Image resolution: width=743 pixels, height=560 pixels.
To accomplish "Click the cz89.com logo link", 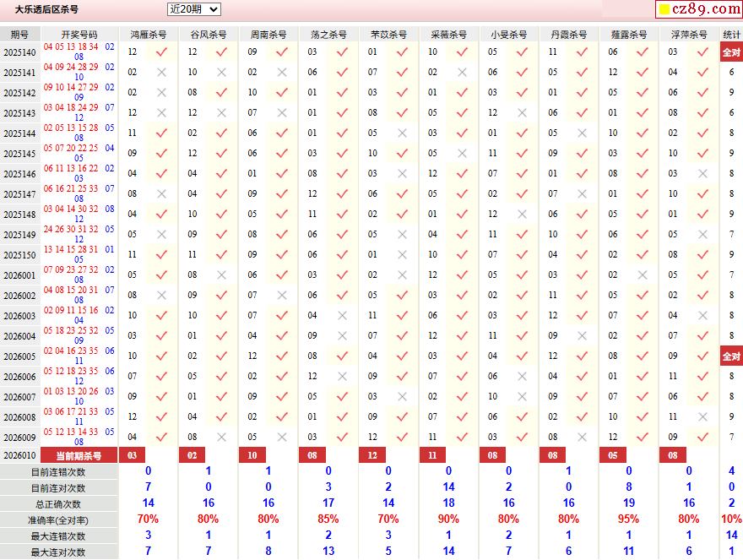I will click(x=697, y=9).
